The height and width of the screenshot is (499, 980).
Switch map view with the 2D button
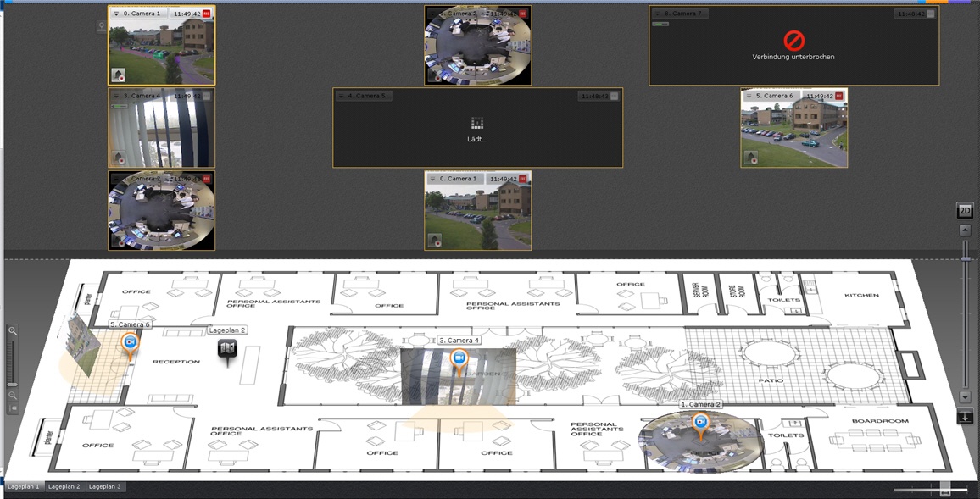[965, 211]
